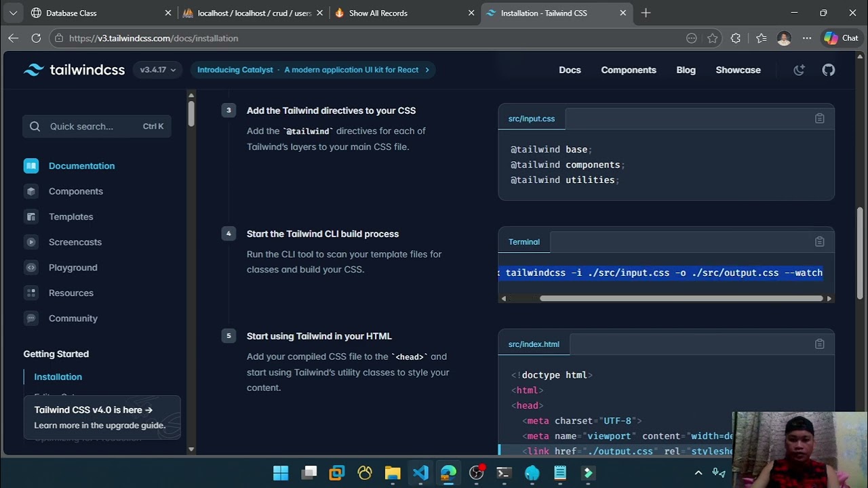Image resolution: width=868 pixels, height=488 pixels.
Task: Toggle the dark mode moon icon
Action: click(799, 70)
